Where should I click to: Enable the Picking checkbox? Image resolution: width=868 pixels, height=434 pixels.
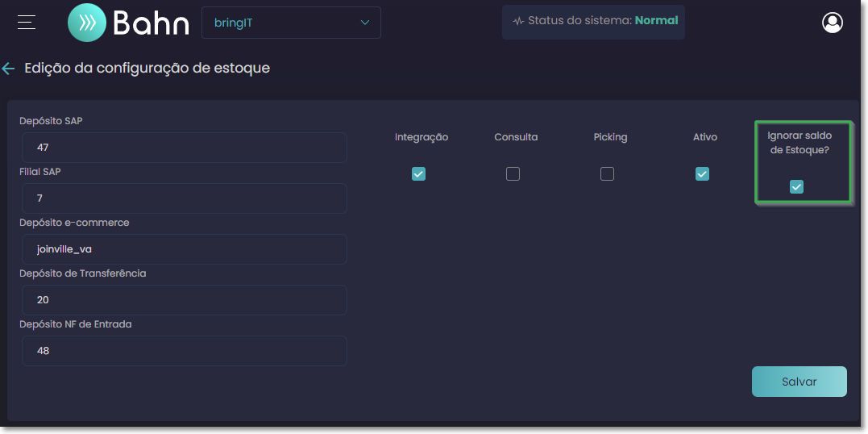[607, 174]
